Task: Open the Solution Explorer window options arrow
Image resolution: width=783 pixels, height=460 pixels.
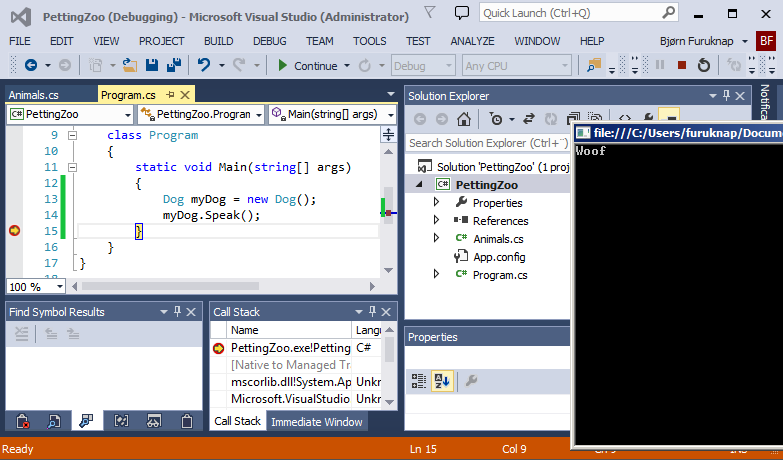Action: (x=713, y=95)
